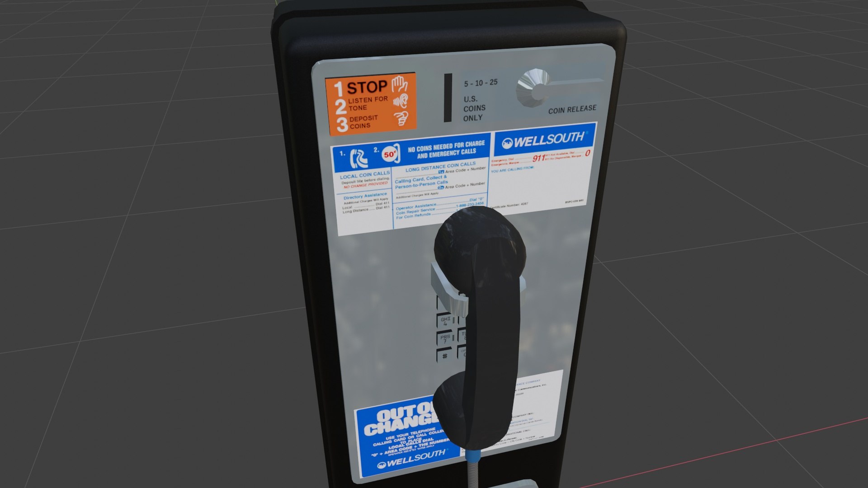868x488 pixels.
Task: Click the PRS 7 keypad key
Action: pyautogui.click(x=445, y=339)
